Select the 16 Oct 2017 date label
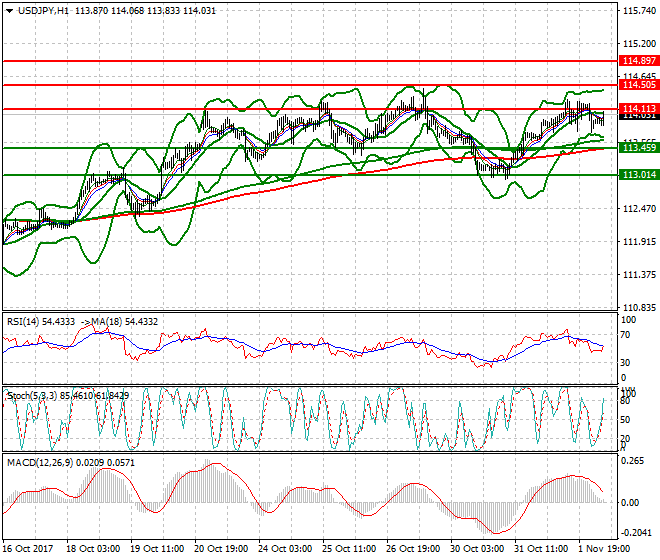This screenshot has width=660, height=560. [28, 549]
